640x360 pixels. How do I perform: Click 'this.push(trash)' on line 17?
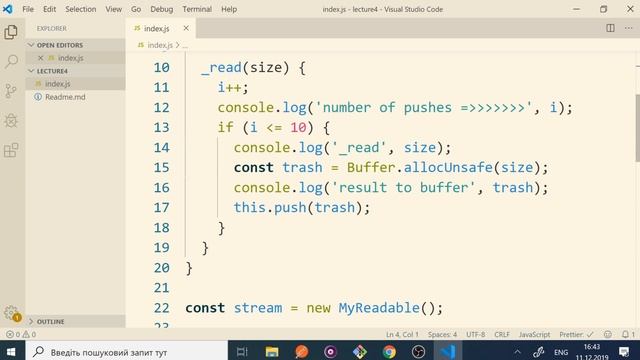coord(298,207)
